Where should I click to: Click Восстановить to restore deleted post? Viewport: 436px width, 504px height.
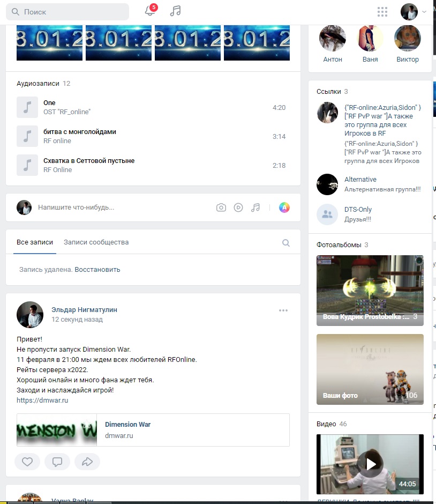pos(97,270)
